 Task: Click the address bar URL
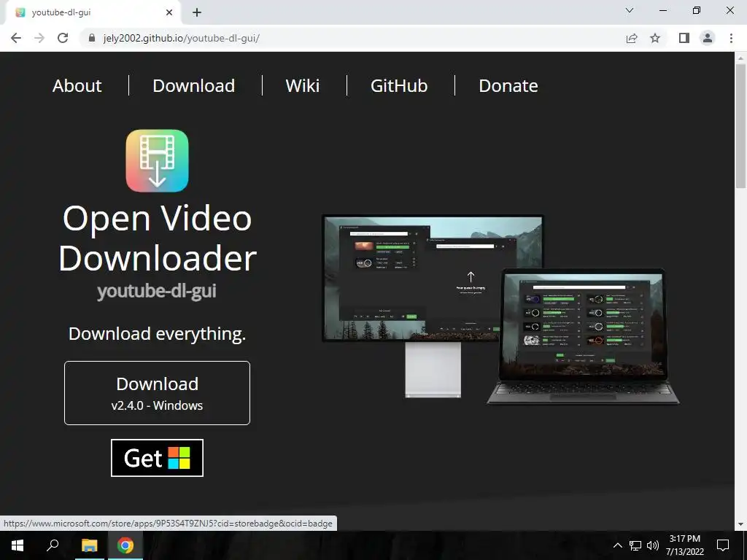[182, 38]
